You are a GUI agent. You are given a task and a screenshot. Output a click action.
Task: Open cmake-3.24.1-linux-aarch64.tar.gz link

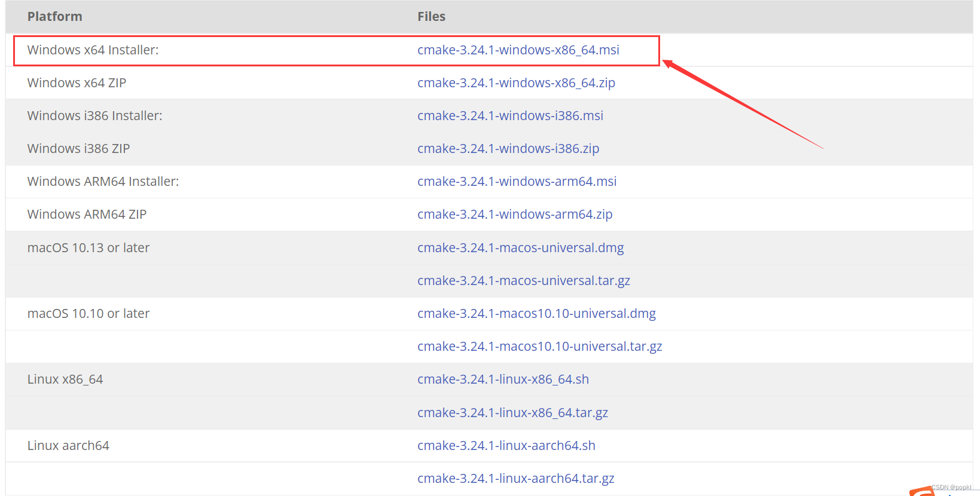point(516,479)
